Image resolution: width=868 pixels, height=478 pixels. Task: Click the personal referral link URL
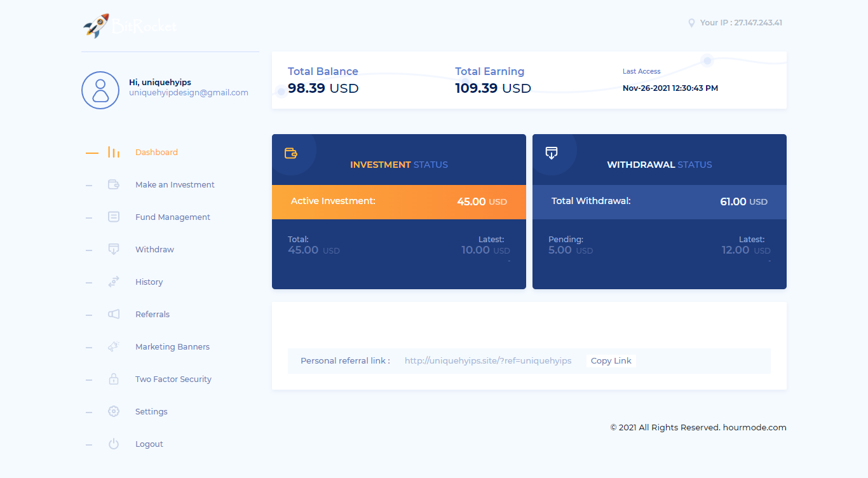point(487,361)
